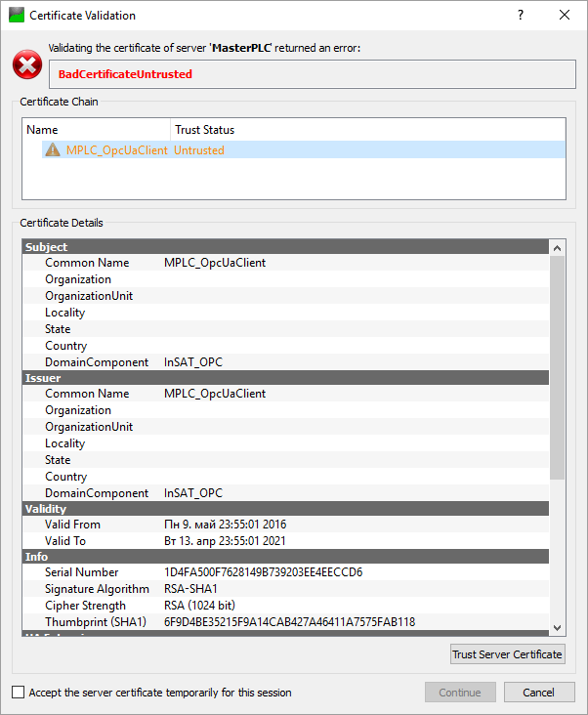This screenshot has width=588, height=715.
Task: Close the Certificate Validation dialog
Action: coord(565,15)
